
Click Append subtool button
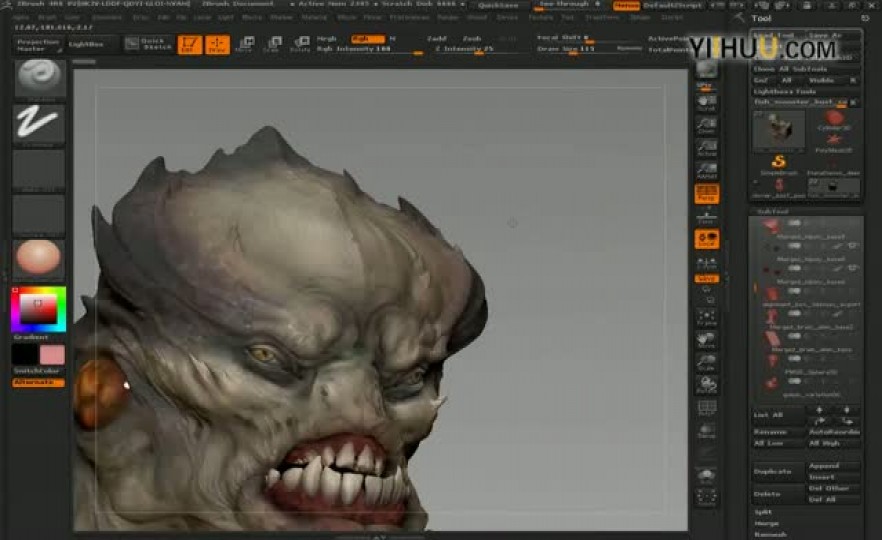tap(834, 466)
